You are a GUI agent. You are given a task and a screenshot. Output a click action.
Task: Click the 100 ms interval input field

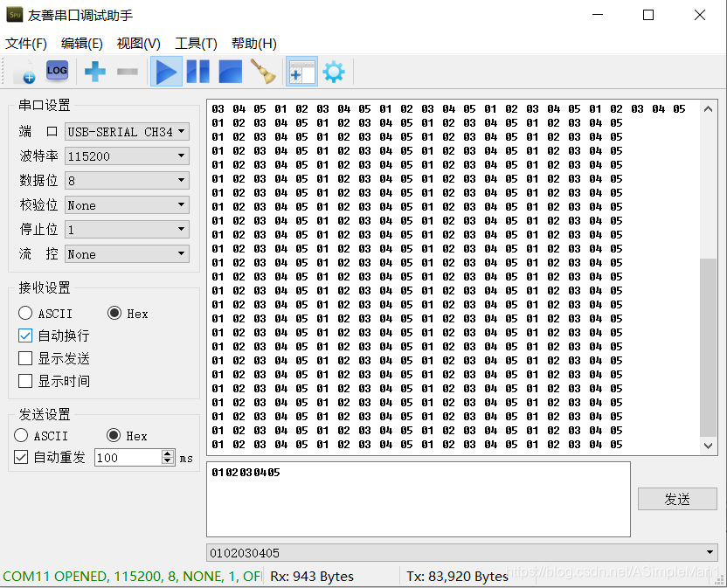coord(128,458)
